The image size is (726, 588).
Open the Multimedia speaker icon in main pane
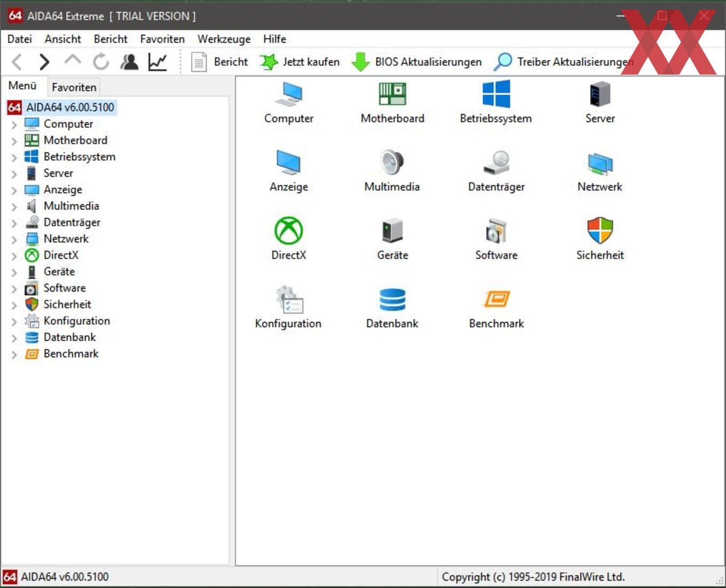392,162
